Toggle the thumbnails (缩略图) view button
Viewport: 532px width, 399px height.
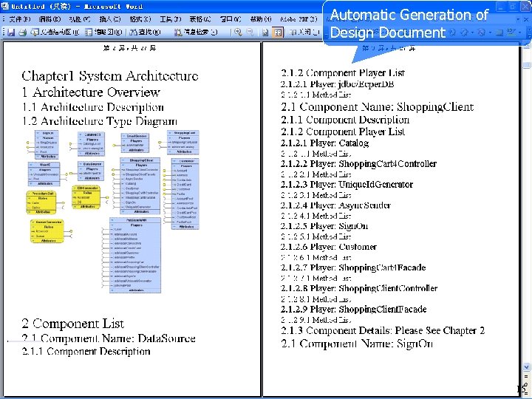click(103, 33)
